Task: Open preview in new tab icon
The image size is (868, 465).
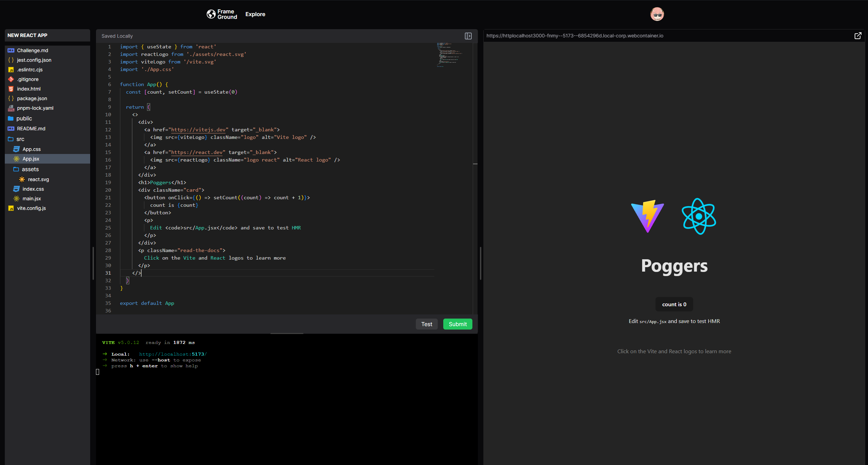Action: (x=858, y=36)
